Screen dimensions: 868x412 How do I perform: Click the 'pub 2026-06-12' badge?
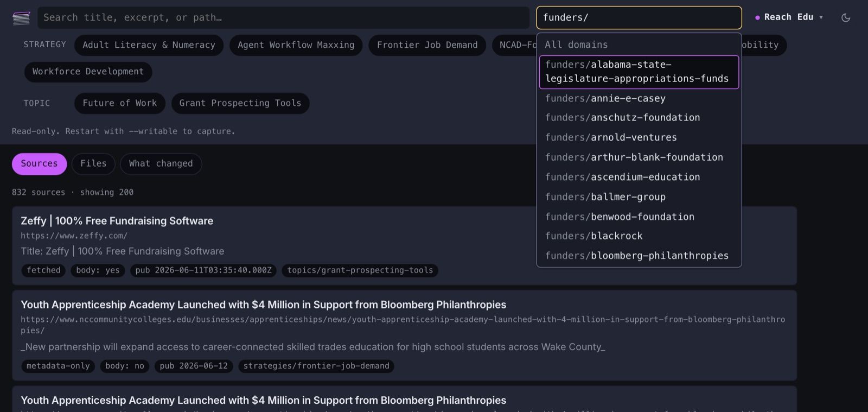[x=194, y=366]
